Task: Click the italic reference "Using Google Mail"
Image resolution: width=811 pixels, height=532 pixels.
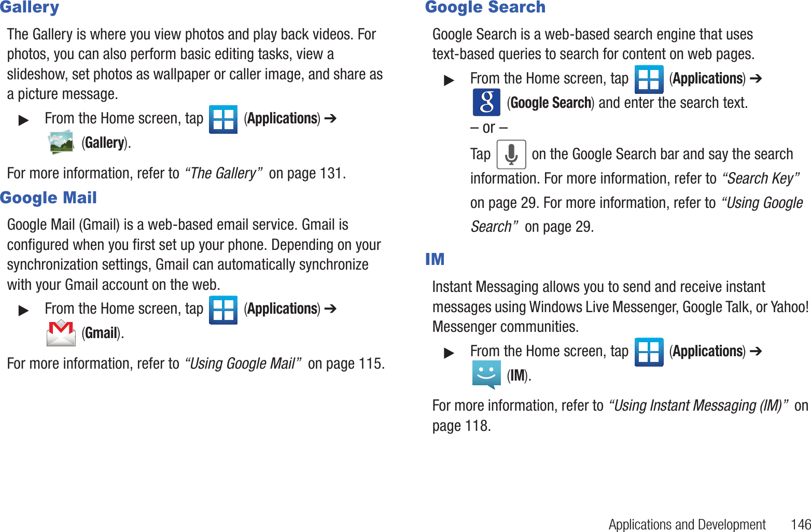Action: click(243, 363)
